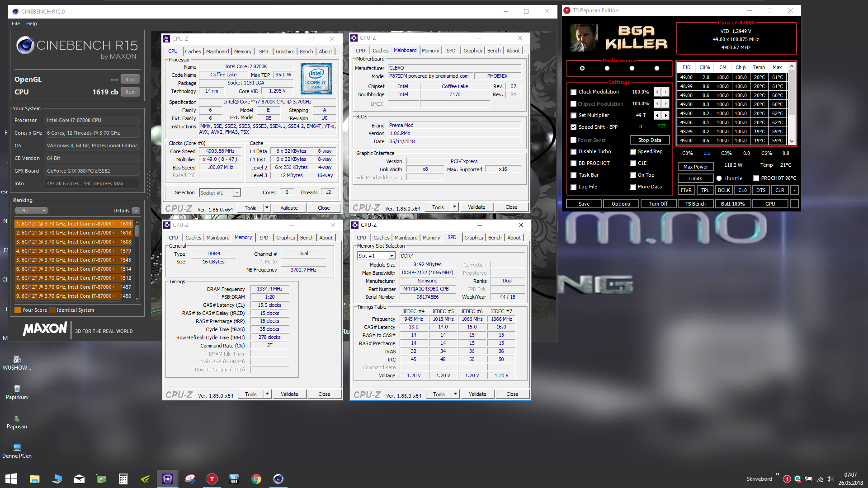Screen dimensions: 868x488
Task: Open the Tools dropdown arrow in CPU-Z Mainboard window
Action: click(454, 207)
